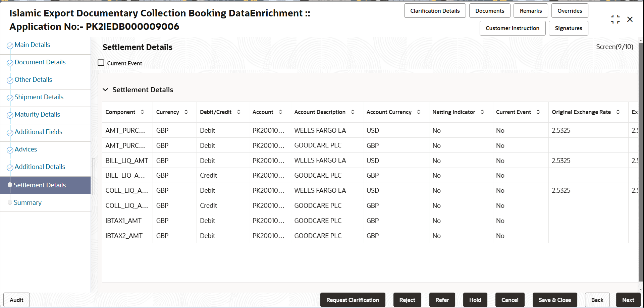Viewport: 644px width, 308px height.
Task: Go to Maturity Details step
Action: (37, 114)
